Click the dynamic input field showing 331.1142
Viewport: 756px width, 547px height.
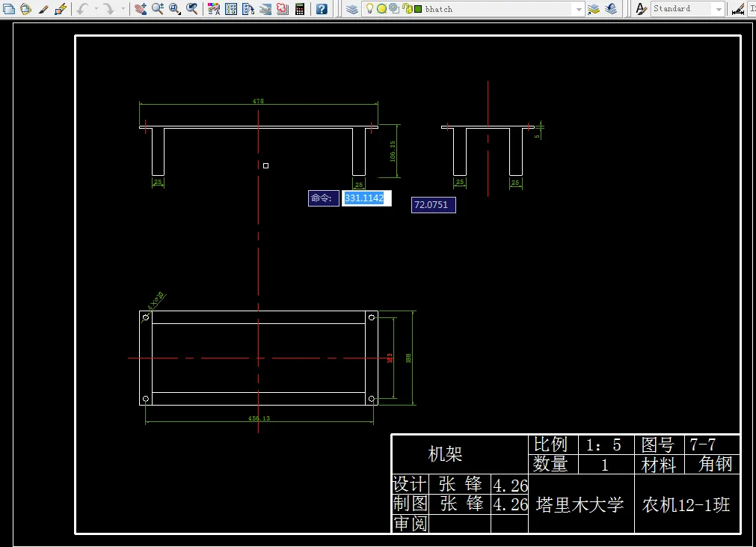tap(366, 198)
